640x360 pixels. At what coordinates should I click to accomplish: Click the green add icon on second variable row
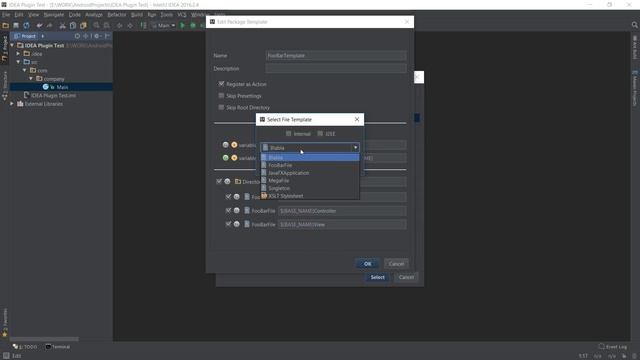pos(225,158)
